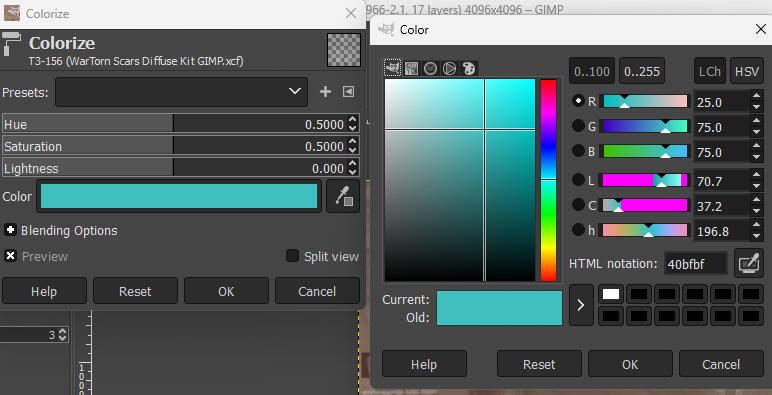Click the L lightness slider

[645, 180]
